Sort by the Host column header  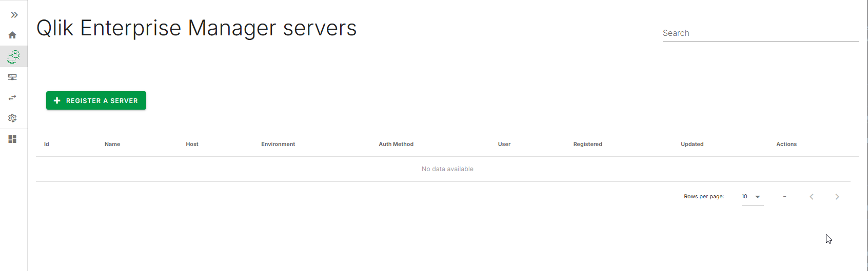192,144
